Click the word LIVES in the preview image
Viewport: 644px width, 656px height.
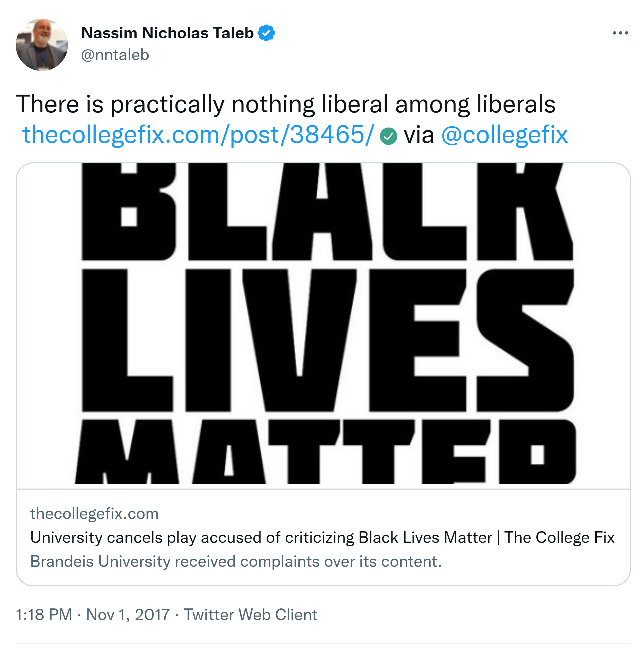click(327, 340)
